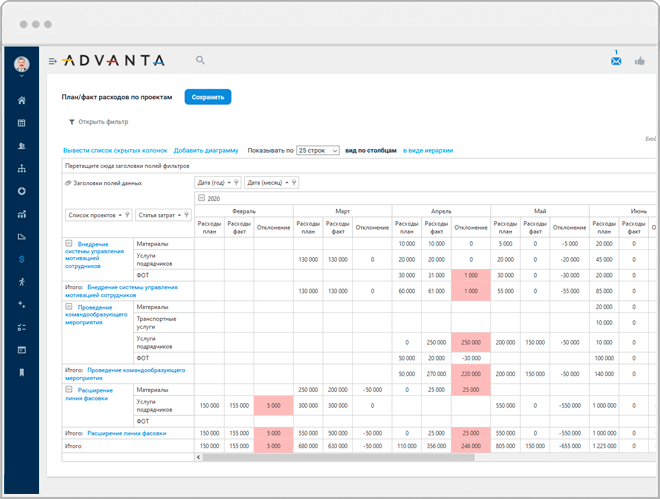Click the filter fields drop area

click(x=360, y=166)
